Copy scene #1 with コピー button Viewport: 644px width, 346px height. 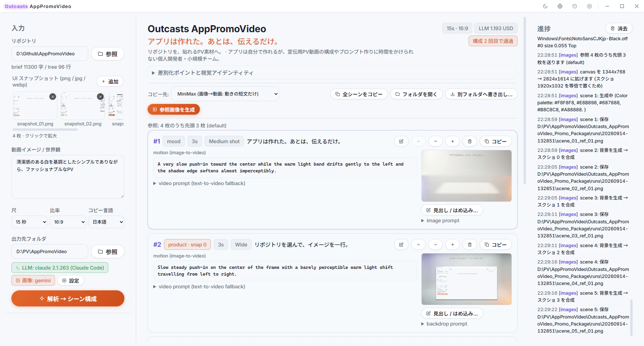click(x=496, y=141)
